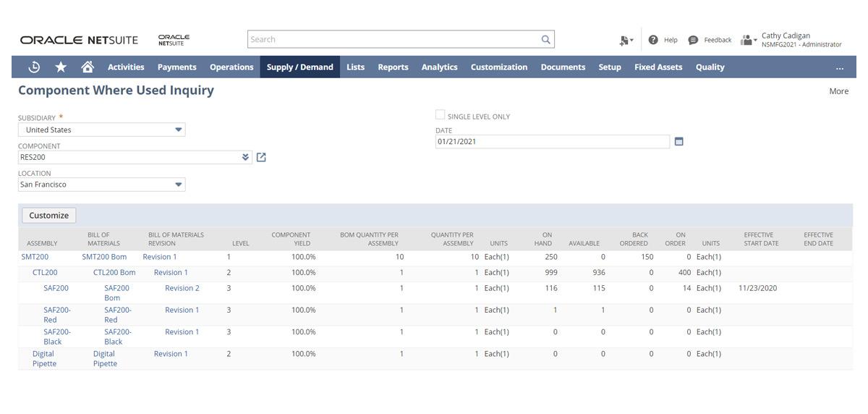Click the Customize button
This screenshot has width=868, height=414.
[x=49, y=215]
